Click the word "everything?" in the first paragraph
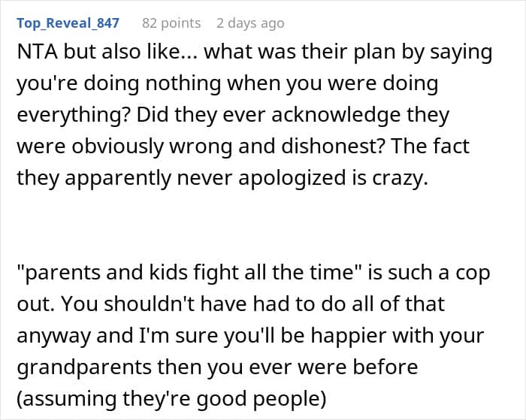This screenshot has height=420, width=526. 65,116
